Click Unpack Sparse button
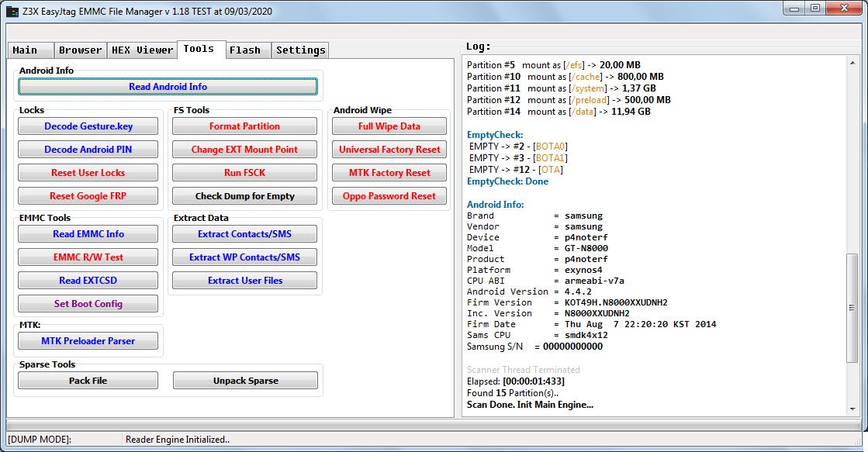 pyautogui.click(x=245, y=381)
